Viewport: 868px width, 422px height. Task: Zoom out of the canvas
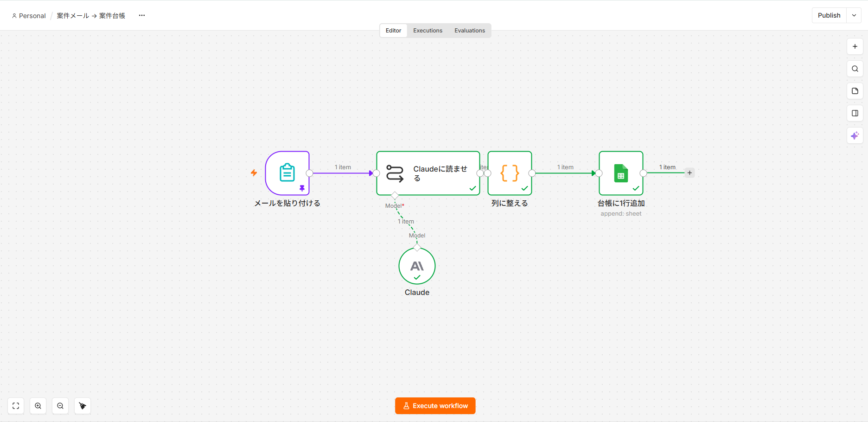coord(60,406)
